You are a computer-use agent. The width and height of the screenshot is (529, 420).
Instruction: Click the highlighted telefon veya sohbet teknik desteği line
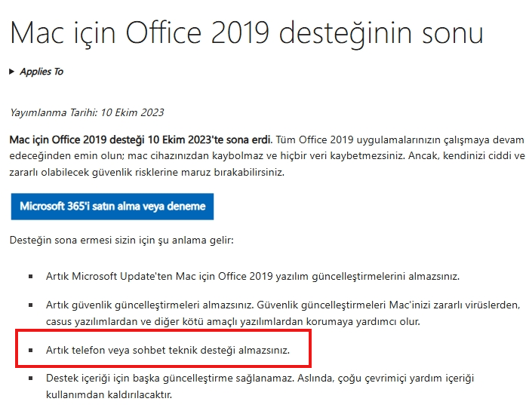click(168, 350)
